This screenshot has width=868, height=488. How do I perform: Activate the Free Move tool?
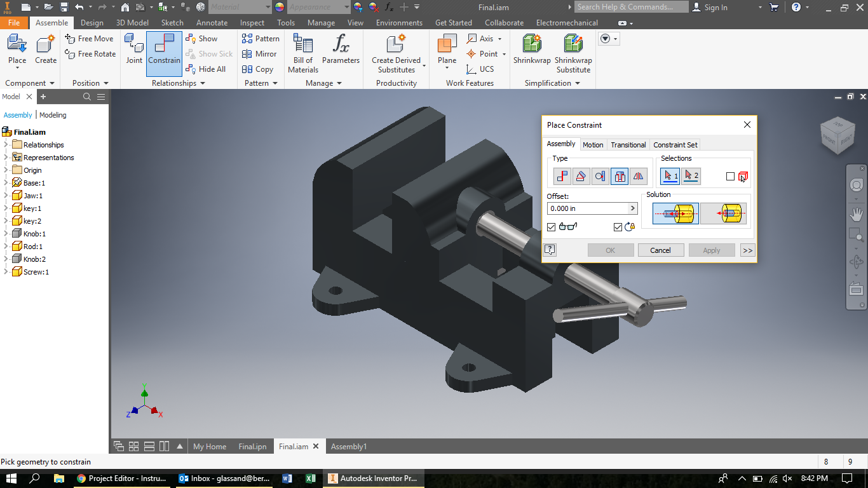[89, 39]
